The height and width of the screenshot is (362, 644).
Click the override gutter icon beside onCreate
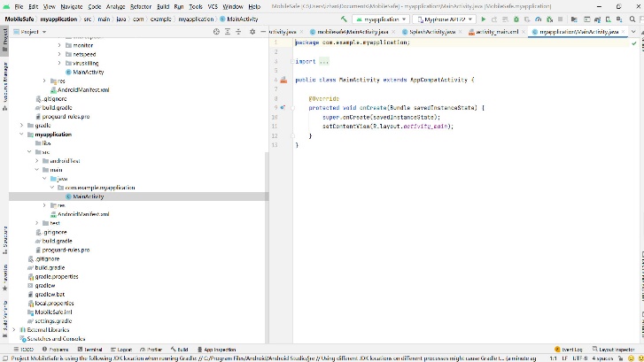(283, 107)
